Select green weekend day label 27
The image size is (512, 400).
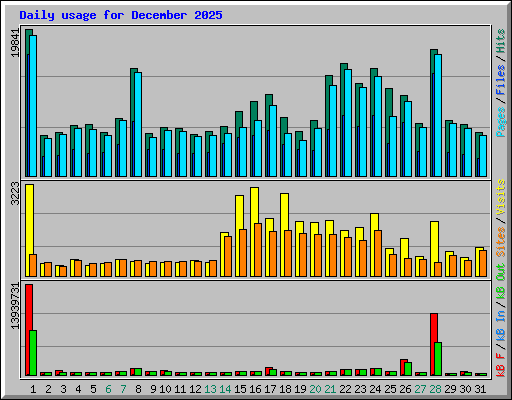coord(420,389)
